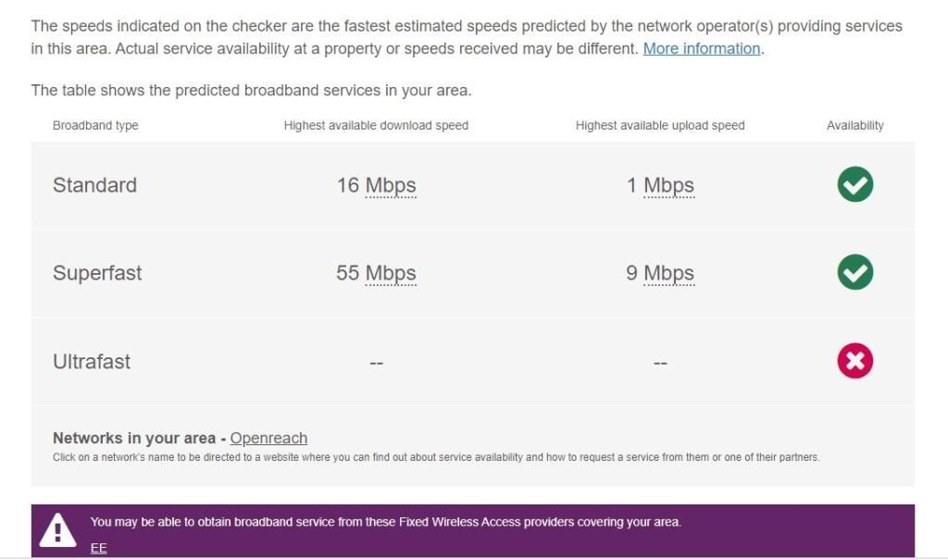Click the Fixed Wireless Access banner message
This screenshot has height=560, width=948.
(x=386, y=522)
